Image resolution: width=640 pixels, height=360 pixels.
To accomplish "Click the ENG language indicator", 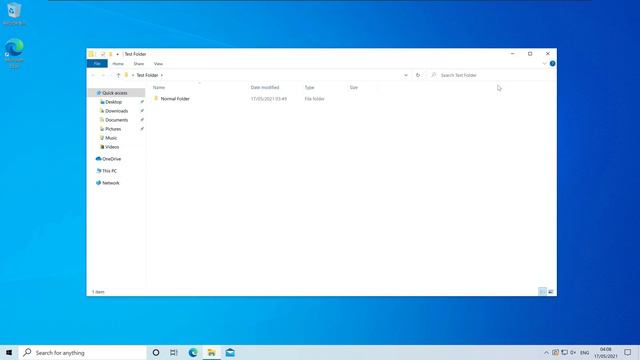I will click(x=584, y=353).
